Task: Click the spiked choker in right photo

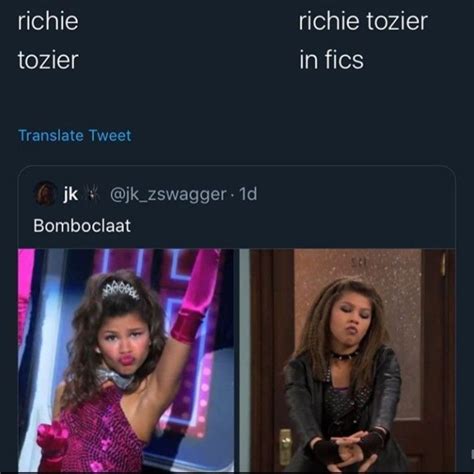Action: (x=344, y=356)
